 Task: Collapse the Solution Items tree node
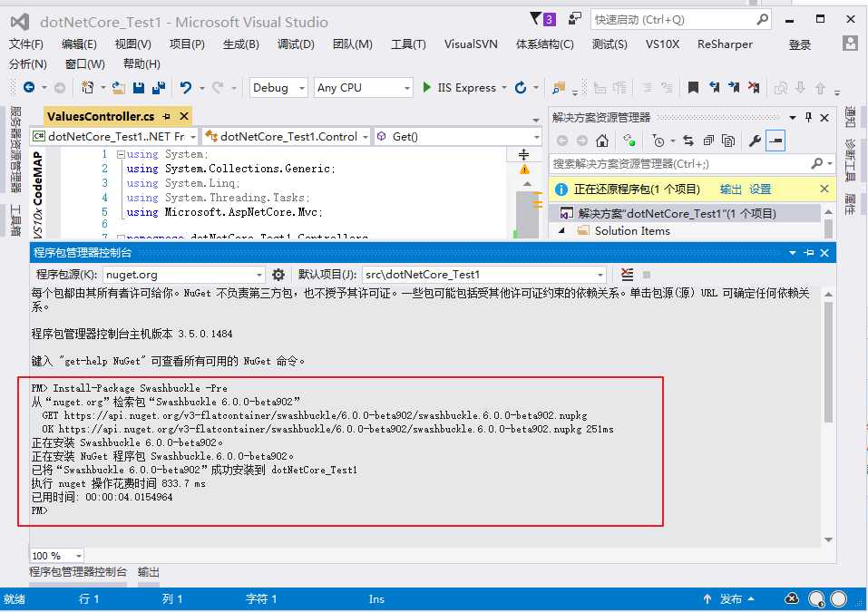point(561,230)
